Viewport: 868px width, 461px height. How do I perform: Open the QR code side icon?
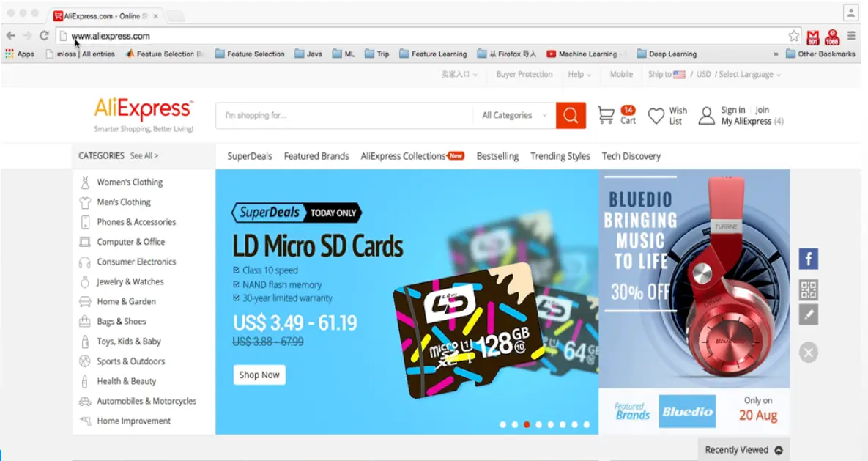[808, 289]
